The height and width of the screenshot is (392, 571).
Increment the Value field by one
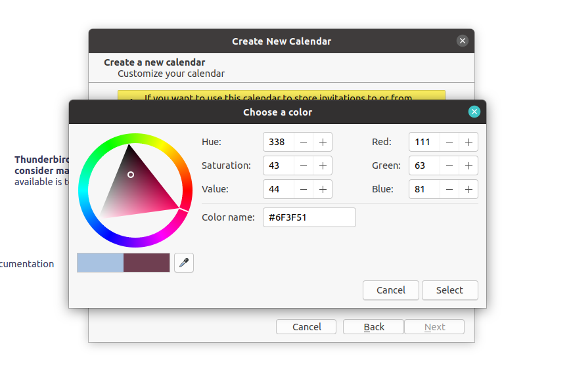(x=323, y=189)
